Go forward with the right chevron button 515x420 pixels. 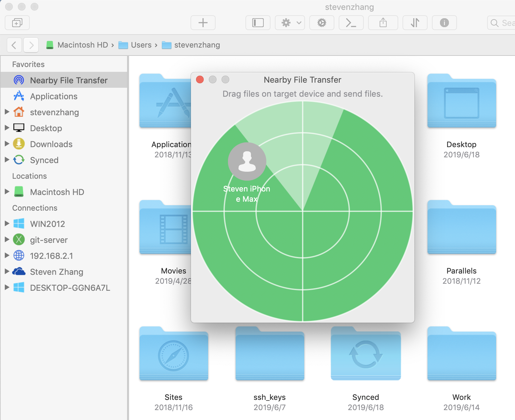pyautogui.click(x=31, y=45)
